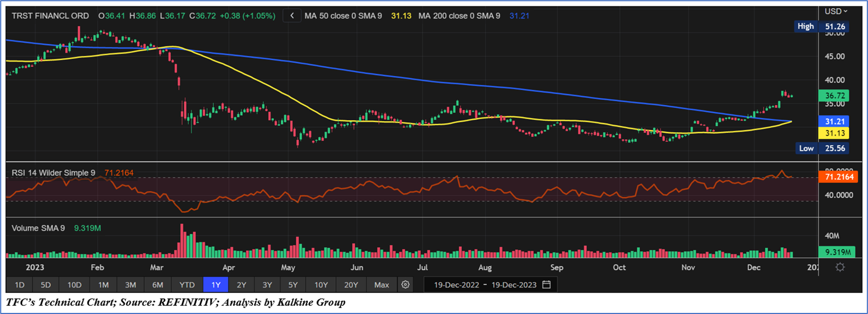Choose the 2Y time range

pos(241,284)
